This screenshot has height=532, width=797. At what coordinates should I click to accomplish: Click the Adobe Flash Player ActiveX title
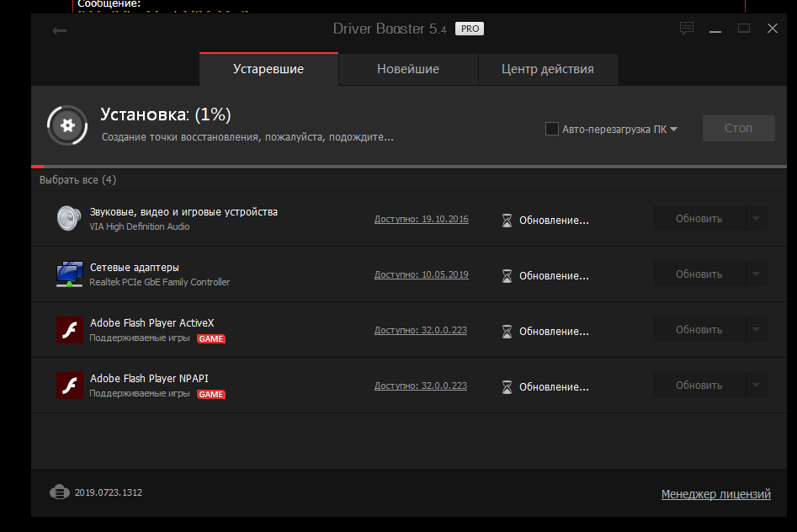click(152, 323)
